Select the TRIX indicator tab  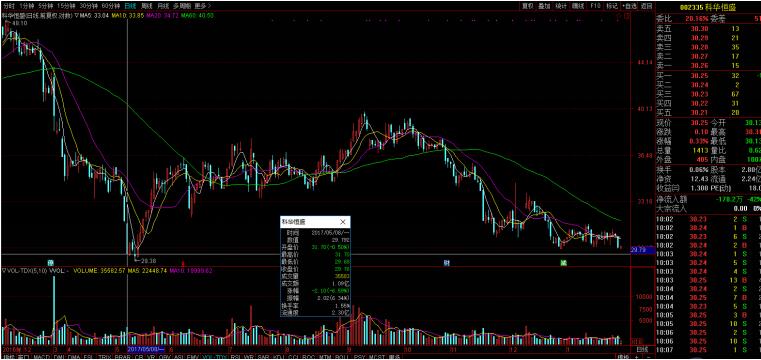[x=105, y=356]
